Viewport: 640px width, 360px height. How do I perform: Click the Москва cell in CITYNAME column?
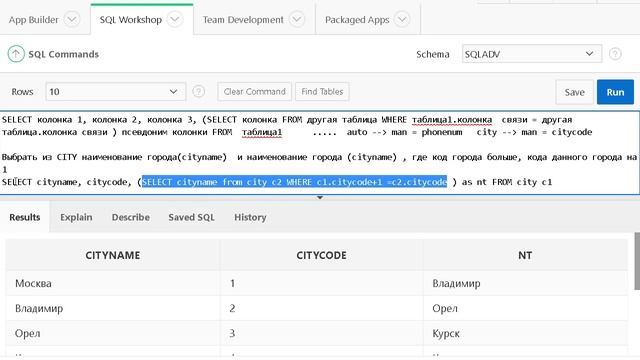[113, 283]
